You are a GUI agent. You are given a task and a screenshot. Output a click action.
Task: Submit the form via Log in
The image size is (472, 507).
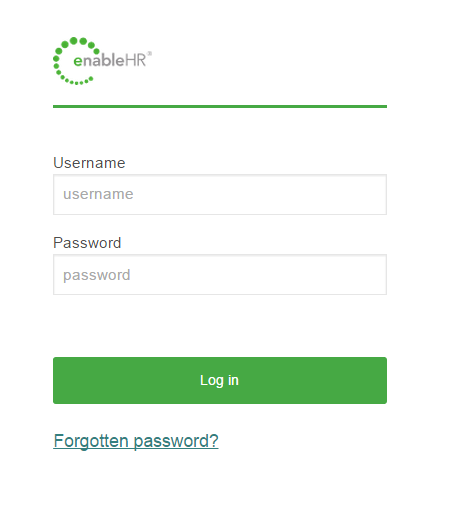(220, 380)
